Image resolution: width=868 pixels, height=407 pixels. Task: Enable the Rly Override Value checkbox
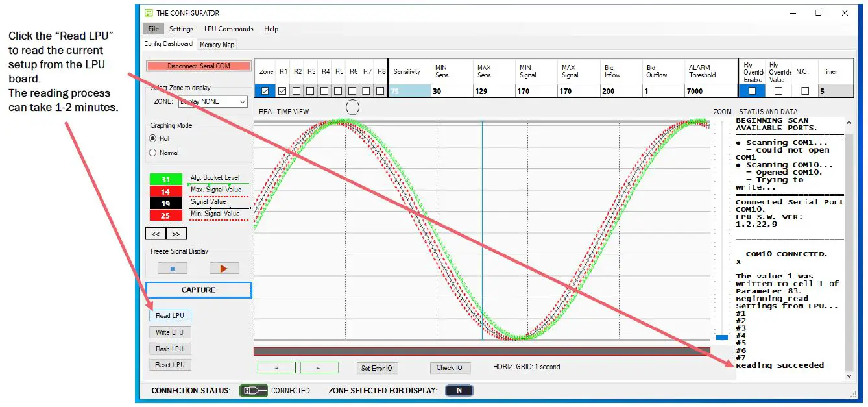pyautogui.click(x=777, y=91)
